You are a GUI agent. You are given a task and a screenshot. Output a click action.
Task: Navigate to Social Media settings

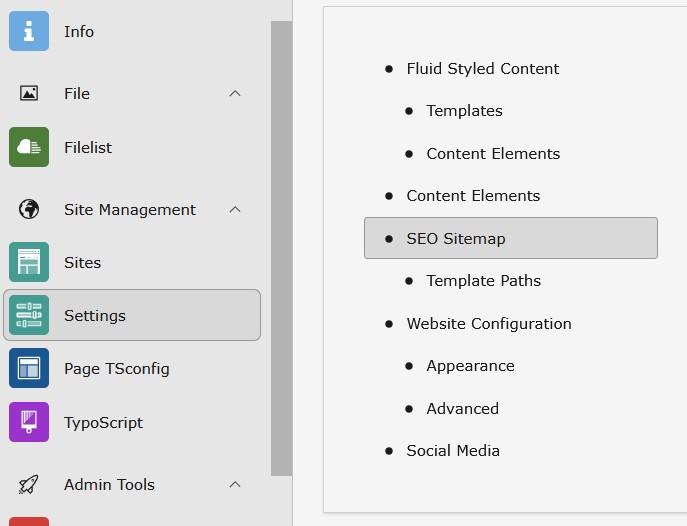pos(453,451)
